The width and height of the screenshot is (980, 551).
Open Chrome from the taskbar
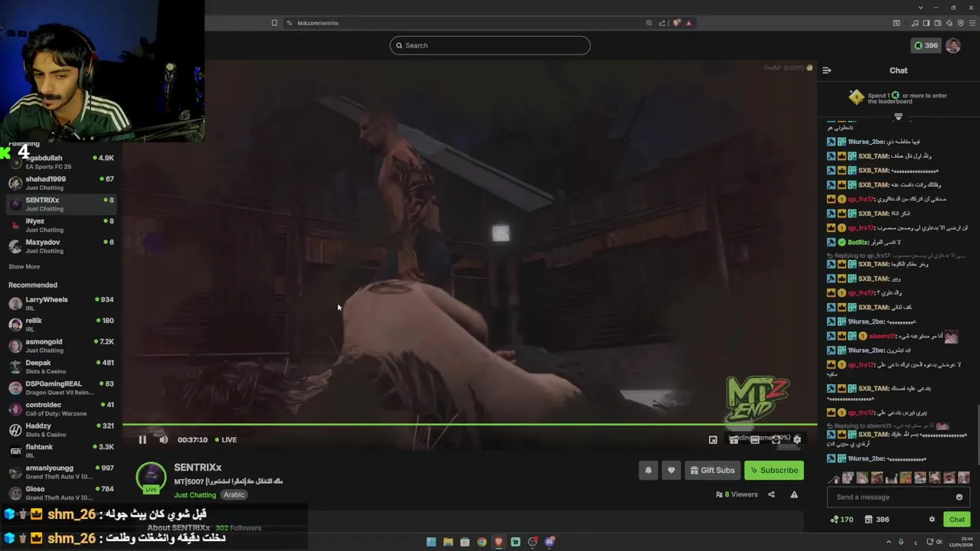482,542
